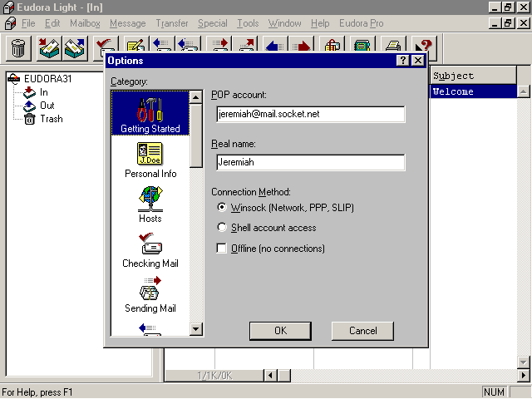Screen dimensions: 532x399
Task: Open the In mailbox toolbar icon
Action: tap(49, 48)
